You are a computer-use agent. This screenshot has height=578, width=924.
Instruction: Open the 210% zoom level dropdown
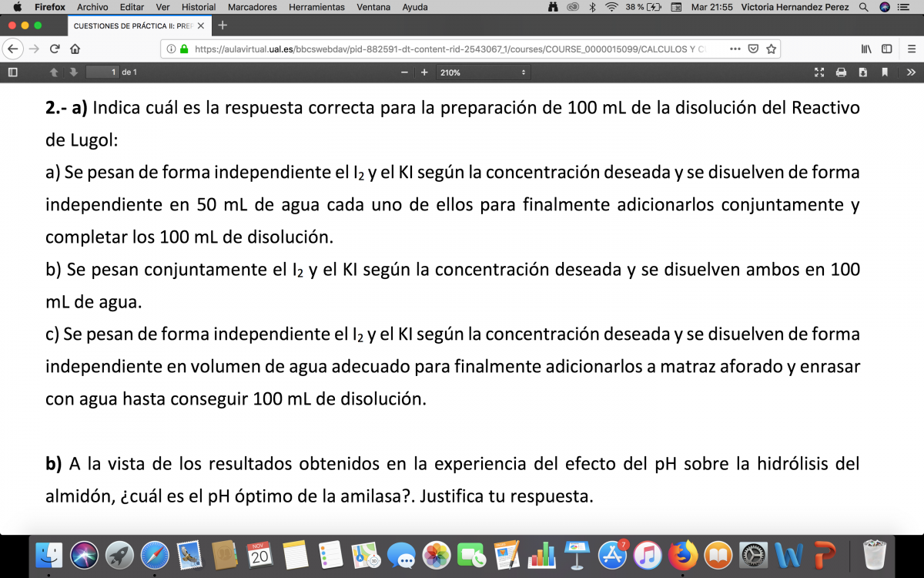click(482, 72)
